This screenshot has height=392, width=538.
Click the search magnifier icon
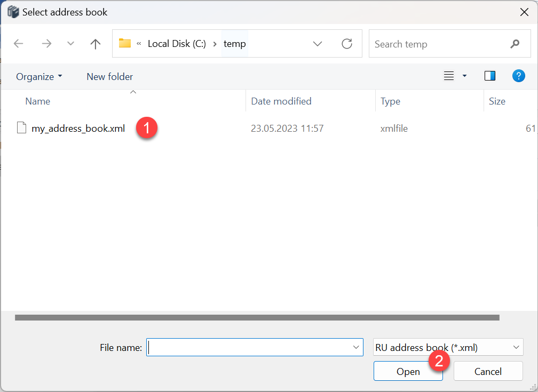pos(515,44)
